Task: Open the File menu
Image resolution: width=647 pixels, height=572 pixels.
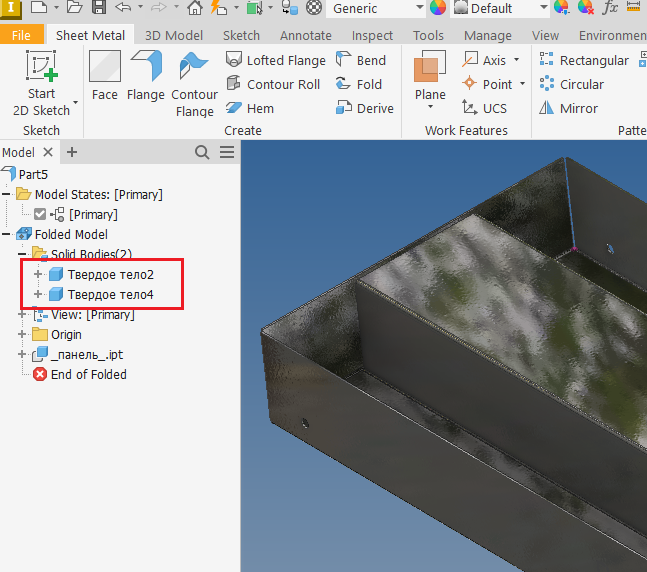Action: (x=21, y=35)
